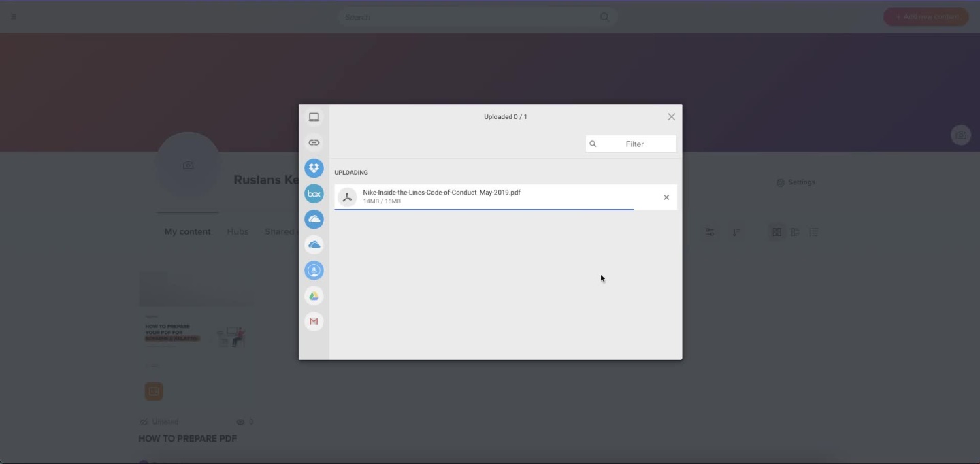This screenshot has width=980, height=464.
Task: Switch to the My content tab
Action: [187, 232]
